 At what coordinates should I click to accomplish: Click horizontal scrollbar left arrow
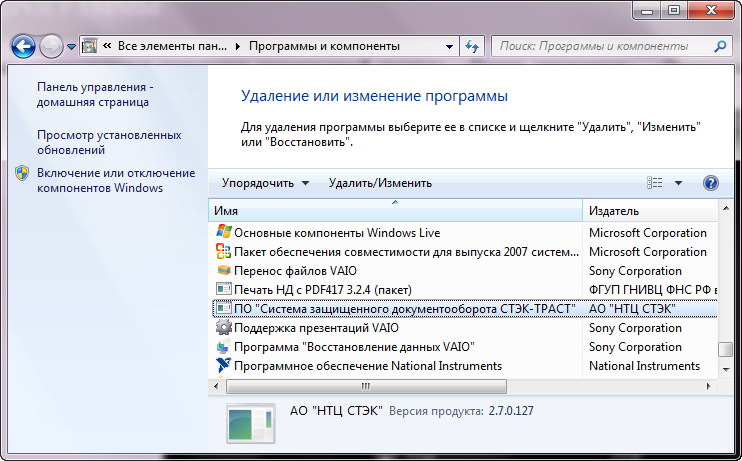216,386
